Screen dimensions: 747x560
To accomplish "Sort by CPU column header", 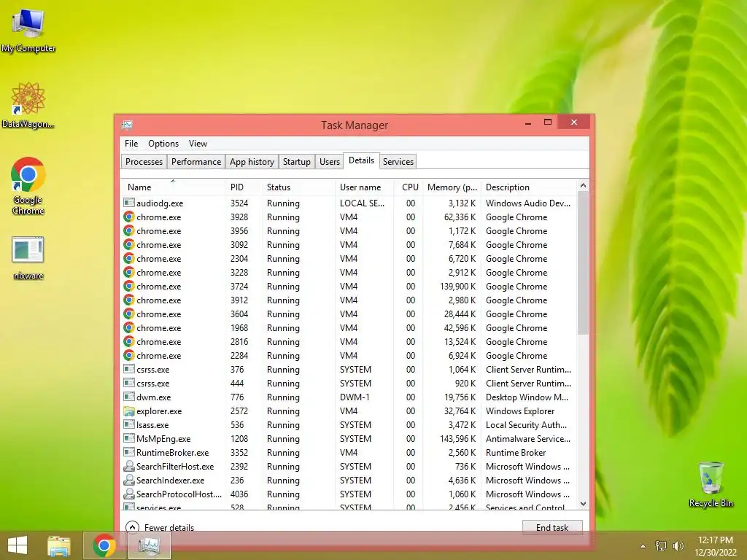I will 409,187.
